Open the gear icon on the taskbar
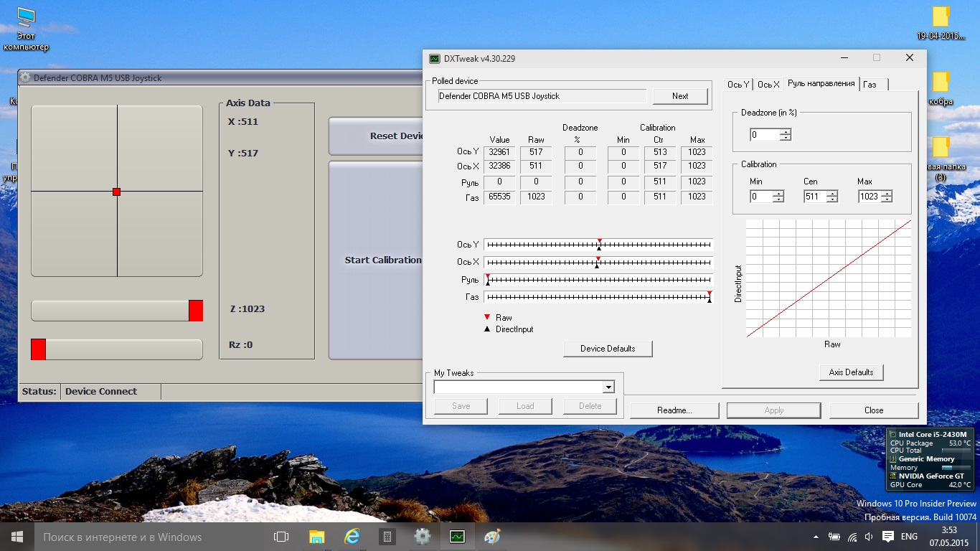The image size is (980, 551). (422, 537)
